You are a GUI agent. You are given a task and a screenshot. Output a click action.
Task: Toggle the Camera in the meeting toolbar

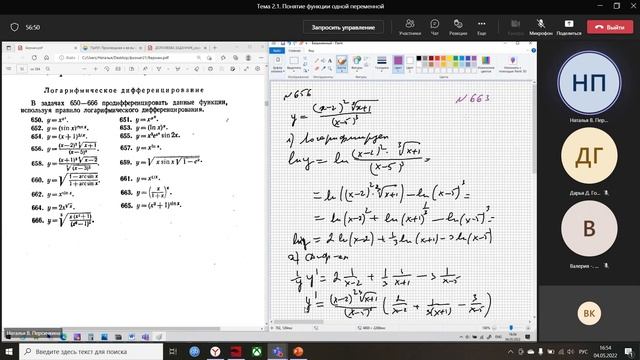click(516, 27)
